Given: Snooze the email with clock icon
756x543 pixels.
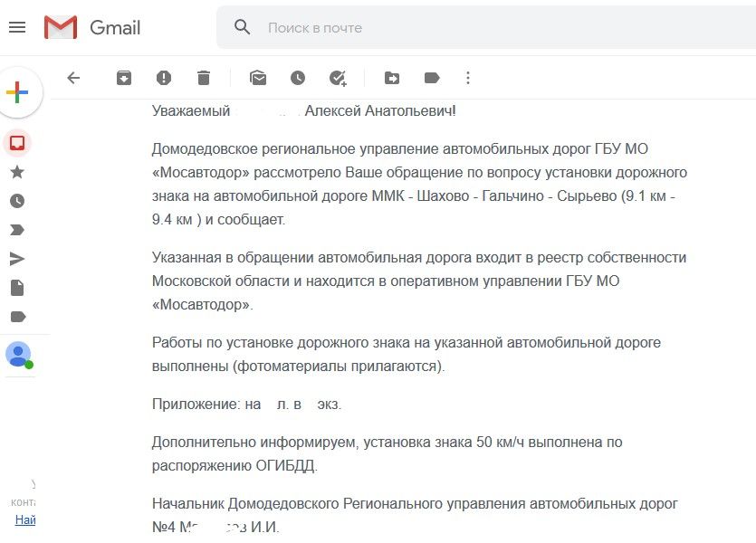Looking at the screenshot, I should (x=298, y=78).
